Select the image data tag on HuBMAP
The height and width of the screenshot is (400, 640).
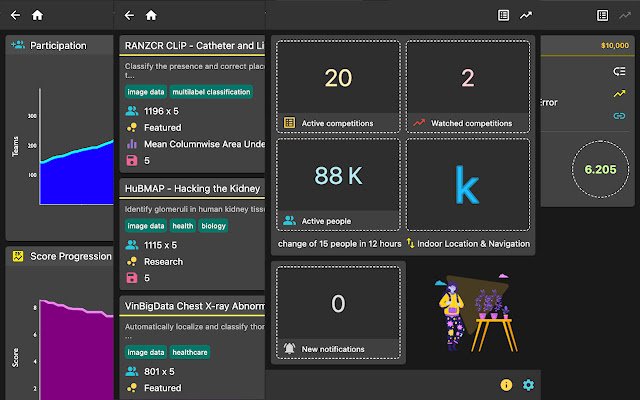146,226
